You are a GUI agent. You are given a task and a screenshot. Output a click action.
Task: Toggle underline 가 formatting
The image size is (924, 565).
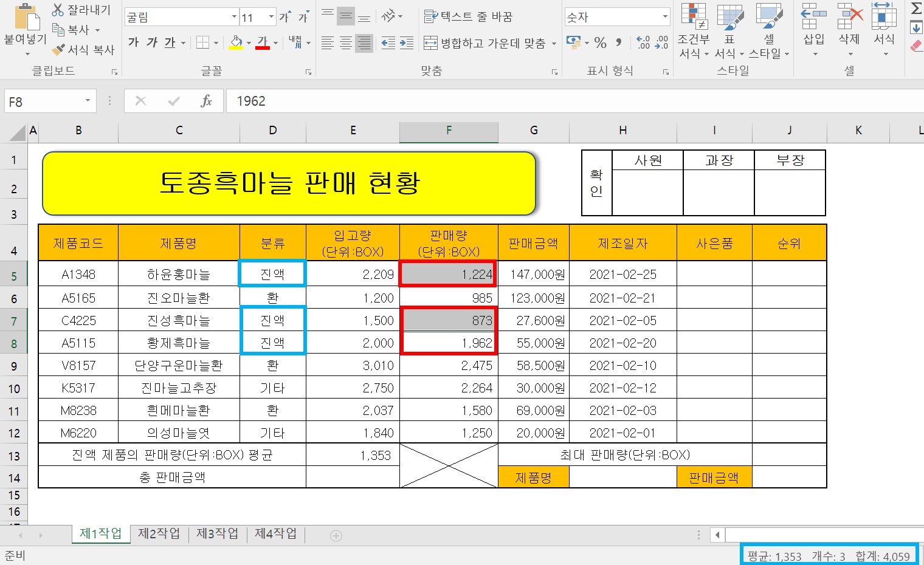pyautogui.click(x=170, y=42)
